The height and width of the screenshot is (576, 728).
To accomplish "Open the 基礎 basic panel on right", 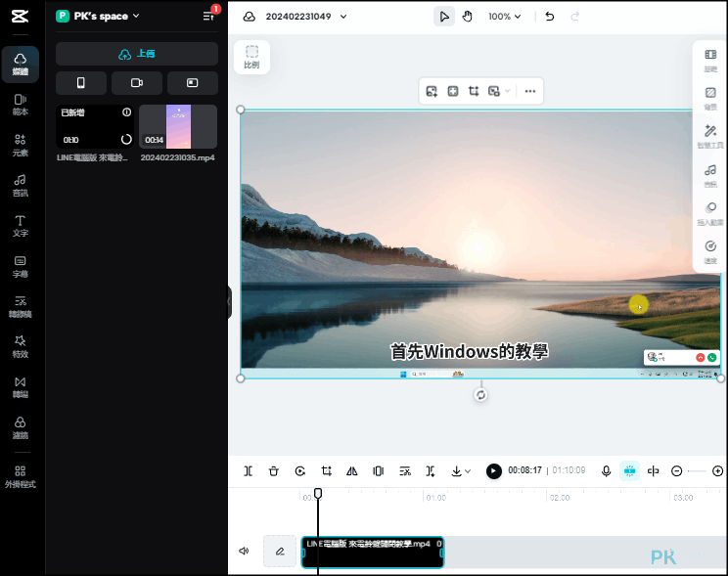I will (710, 61).
